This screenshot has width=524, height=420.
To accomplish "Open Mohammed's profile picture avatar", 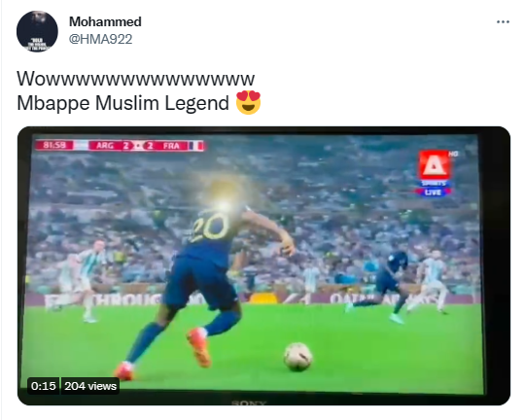I will [x=37, y=31].
